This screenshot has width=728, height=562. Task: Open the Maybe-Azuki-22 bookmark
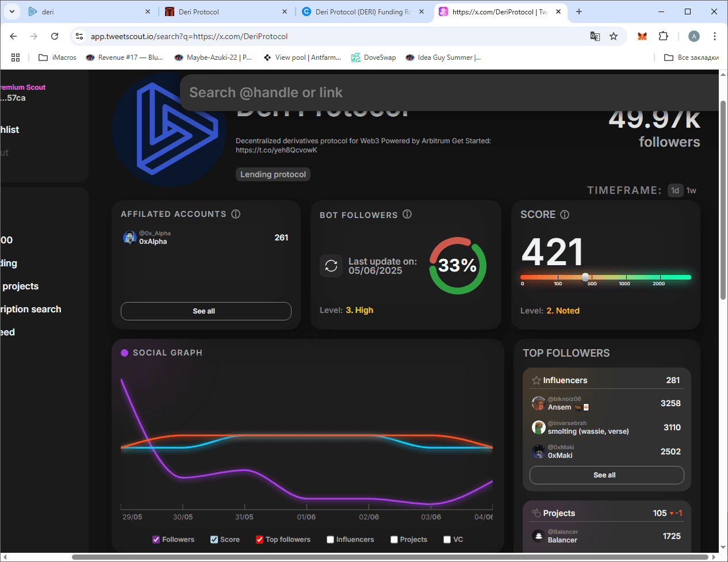[x=213, y=58]
